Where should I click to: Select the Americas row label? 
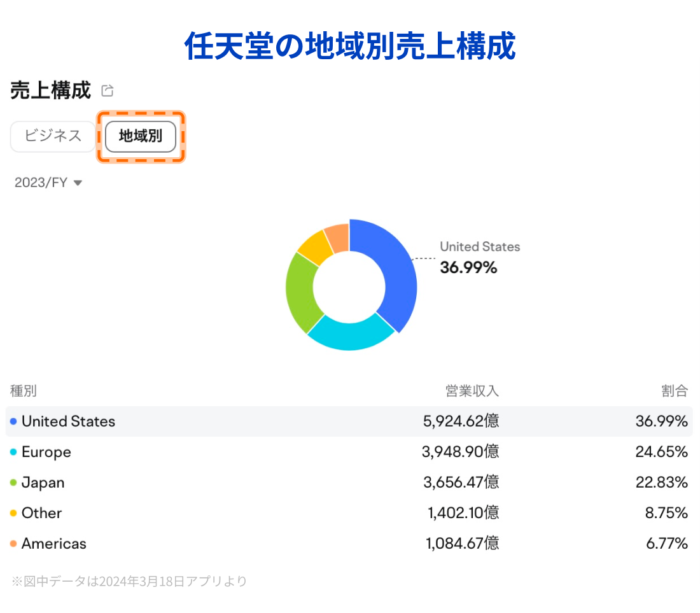click(x=54, y=544)
